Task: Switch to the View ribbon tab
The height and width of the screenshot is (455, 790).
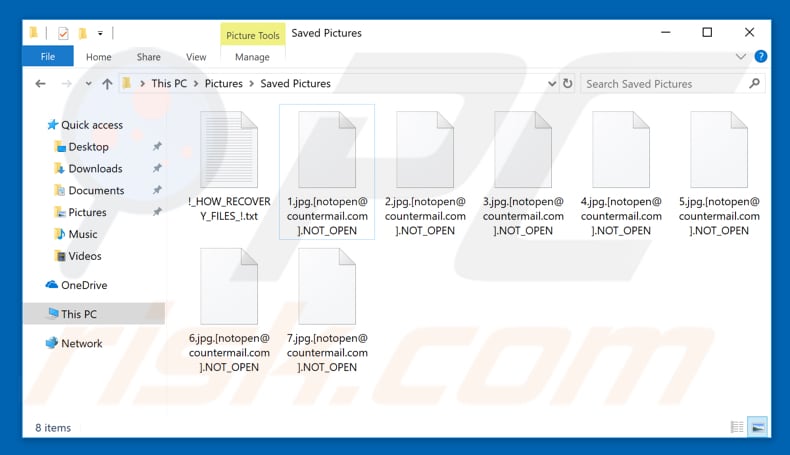Action: pos(196,57)
